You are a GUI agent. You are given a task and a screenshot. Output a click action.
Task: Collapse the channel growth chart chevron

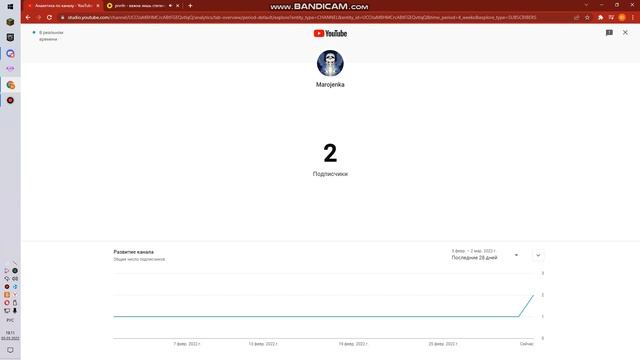pos(538,256)
